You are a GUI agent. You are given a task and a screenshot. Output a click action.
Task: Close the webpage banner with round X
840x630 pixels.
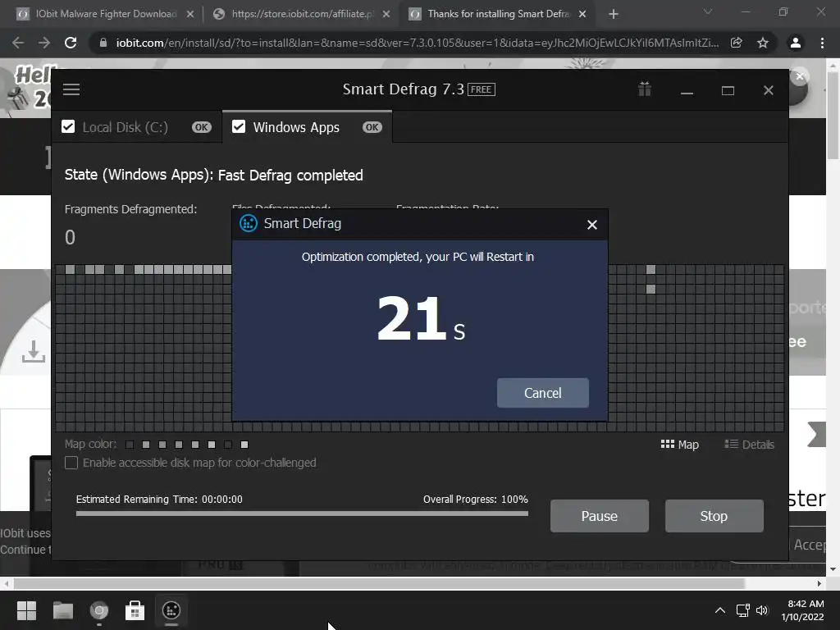(800, 76)
